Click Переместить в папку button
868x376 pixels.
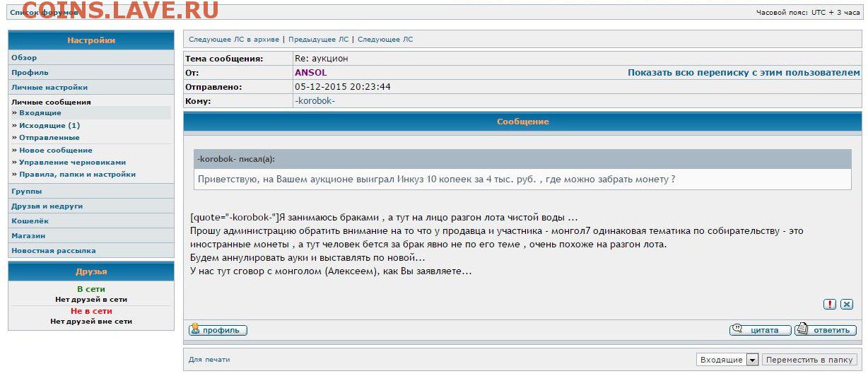tap(809, 360)
